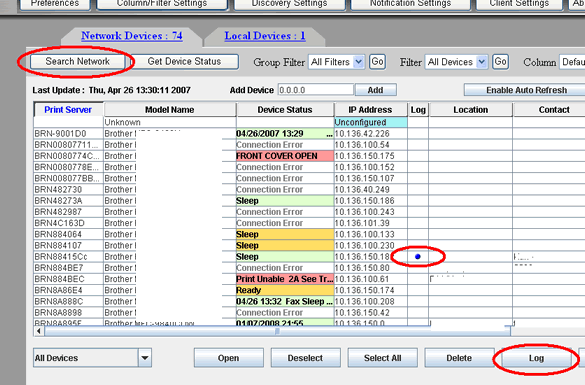Open Column/Filter Settings tab
585x385 pixels.
point(162,4)
